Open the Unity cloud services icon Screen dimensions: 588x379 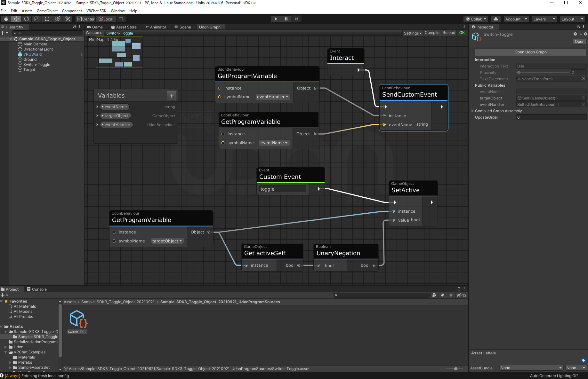pyautogui.click(x=495, y=19)
